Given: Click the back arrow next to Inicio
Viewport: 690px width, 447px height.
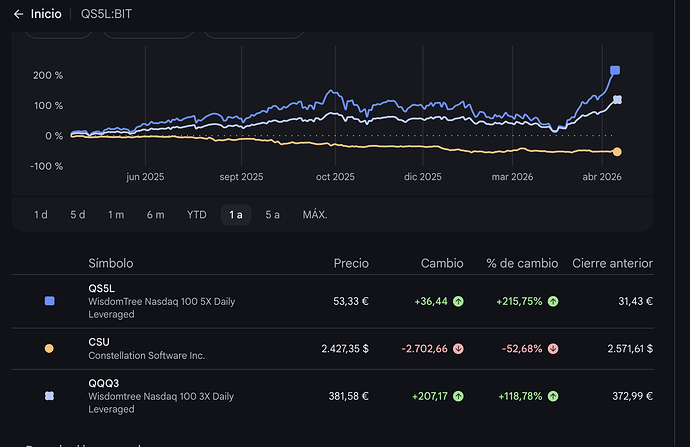Looking at the screenshot, I should 18,14.
